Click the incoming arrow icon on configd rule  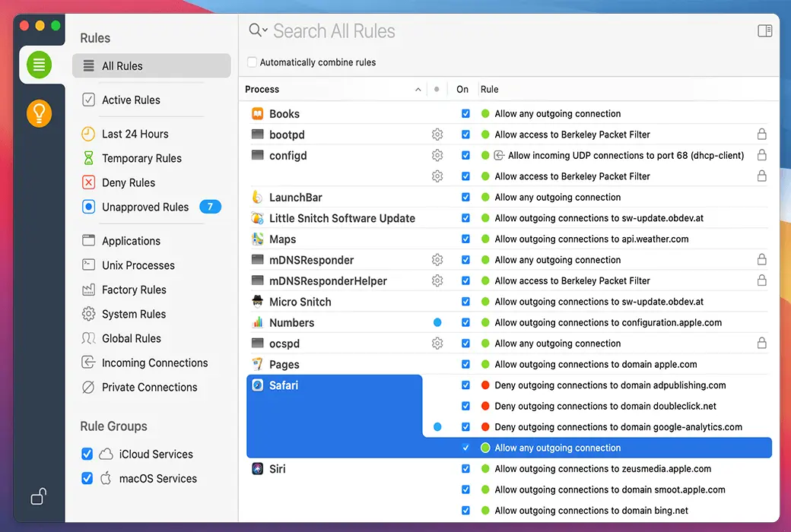coord(499,155)
